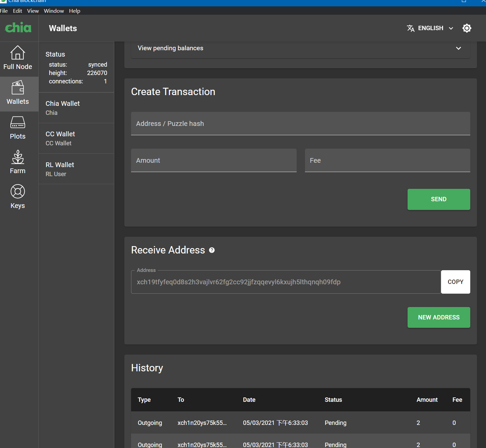Click the Address / Puzzle hash field
486x448 pixels.
pos(300,124)
